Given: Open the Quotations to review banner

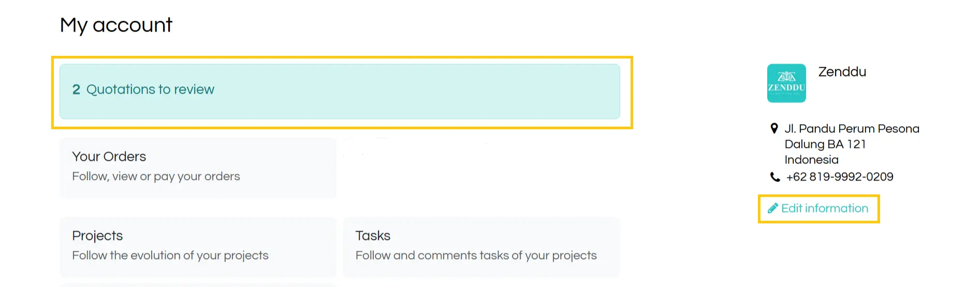Looking at the screenshot, I should [x=340, y=92].
